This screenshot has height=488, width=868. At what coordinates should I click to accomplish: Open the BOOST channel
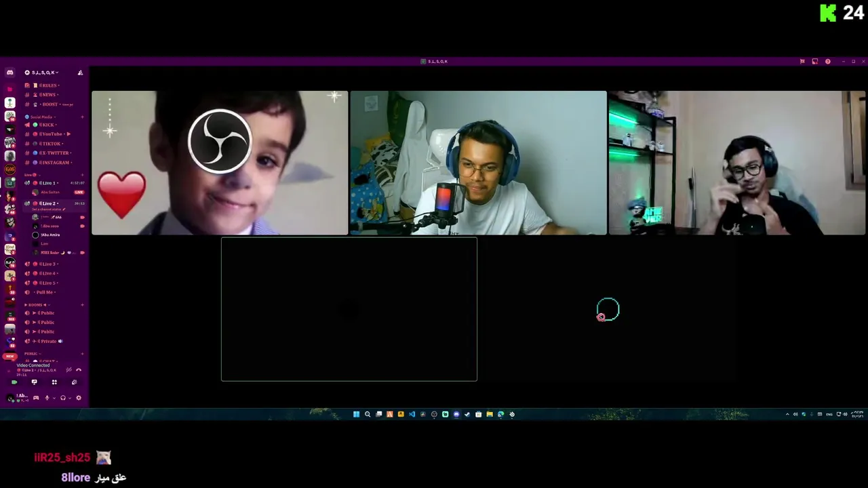[x=53, y=104]
